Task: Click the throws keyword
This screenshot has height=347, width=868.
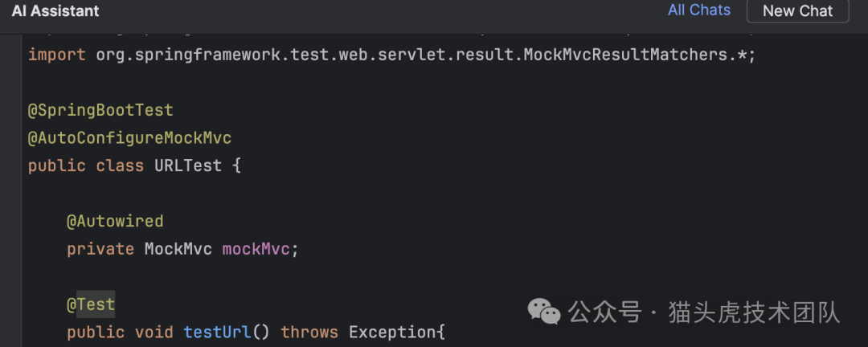Action: tap(309, 333)
